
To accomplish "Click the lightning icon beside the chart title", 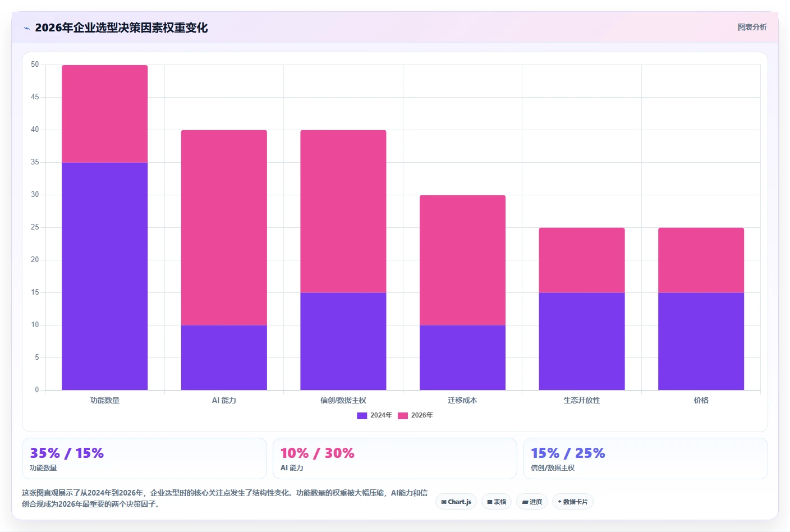I will click(26, 28).
